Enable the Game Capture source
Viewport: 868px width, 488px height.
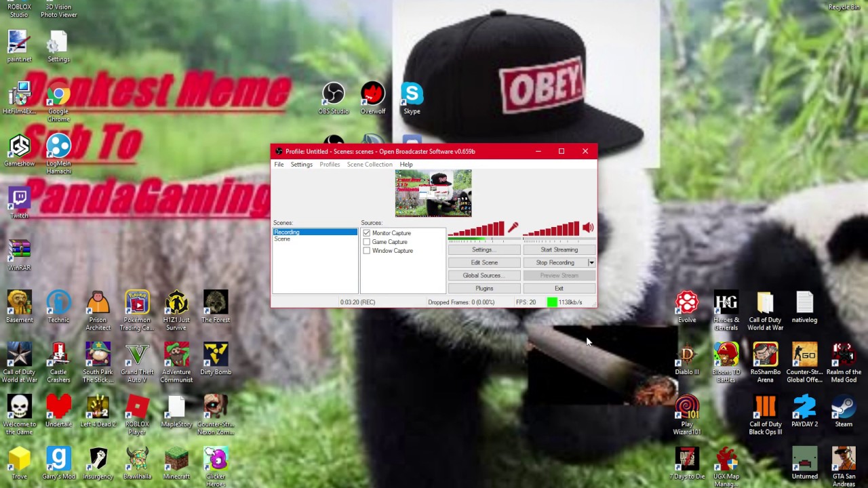tap(367, 242)
